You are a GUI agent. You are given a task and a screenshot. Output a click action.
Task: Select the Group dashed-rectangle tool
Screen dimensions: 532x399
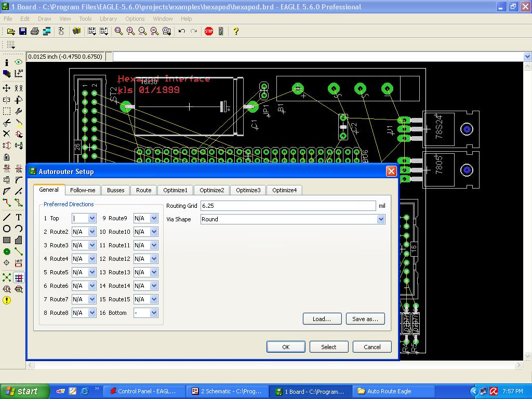tap(6, 111)
